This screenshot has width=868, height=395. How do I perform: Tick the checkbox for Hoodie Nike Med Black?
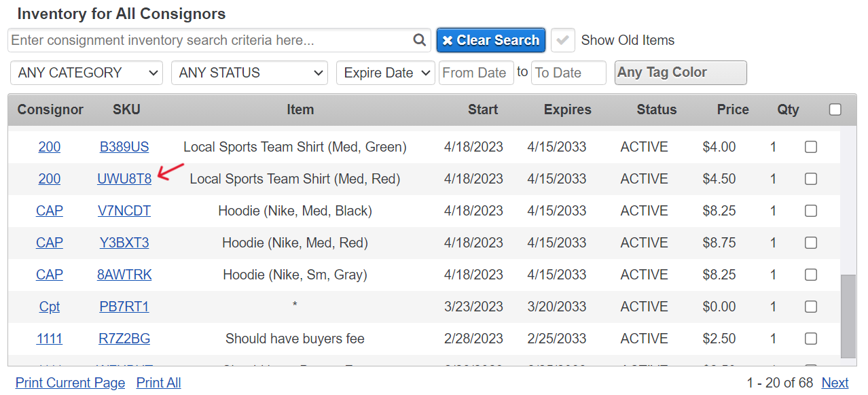[810, 211]
